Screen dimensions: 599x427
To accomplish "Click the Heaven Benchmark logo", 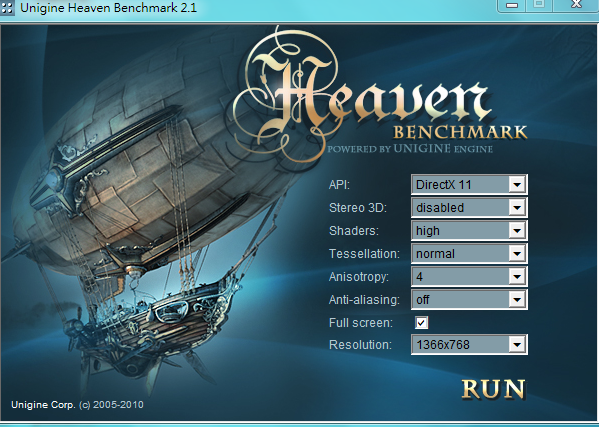I will pyautogui.click(x=379, y=95).
